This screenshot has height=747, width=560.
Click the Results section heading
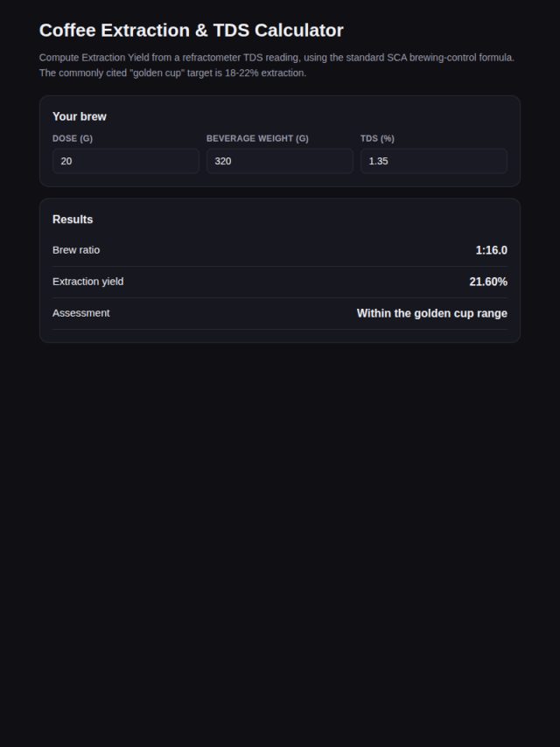(x=73, y=220)
